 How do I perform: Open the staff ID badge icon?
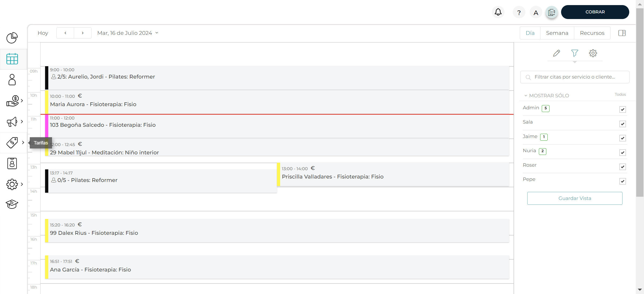pyautogui.click(x=12, y=163)
